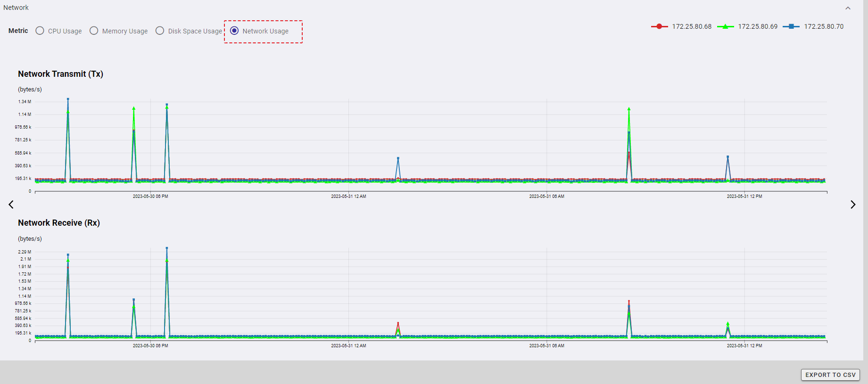This screenshot has height=384, width=868.
Task: Click the Network section header label
Action: click(x=16, y=8)
